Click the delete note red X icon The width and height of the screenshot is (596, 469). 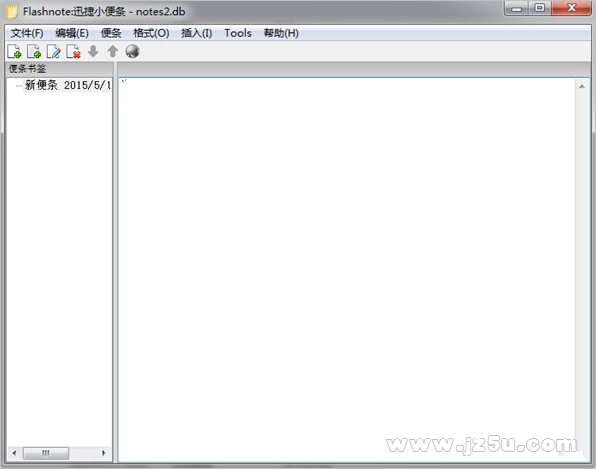(x=73, y=51)
